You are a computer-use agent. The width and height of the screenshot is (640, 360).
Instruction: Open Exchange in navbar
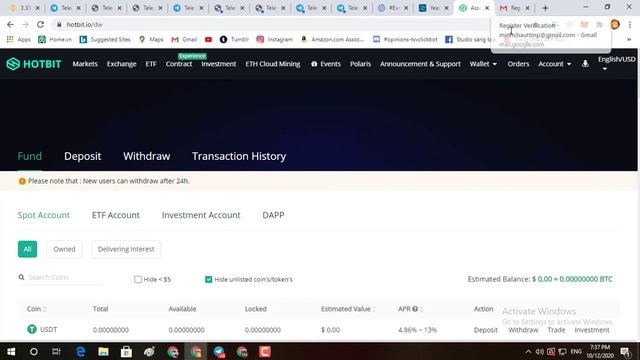(121, 64)
